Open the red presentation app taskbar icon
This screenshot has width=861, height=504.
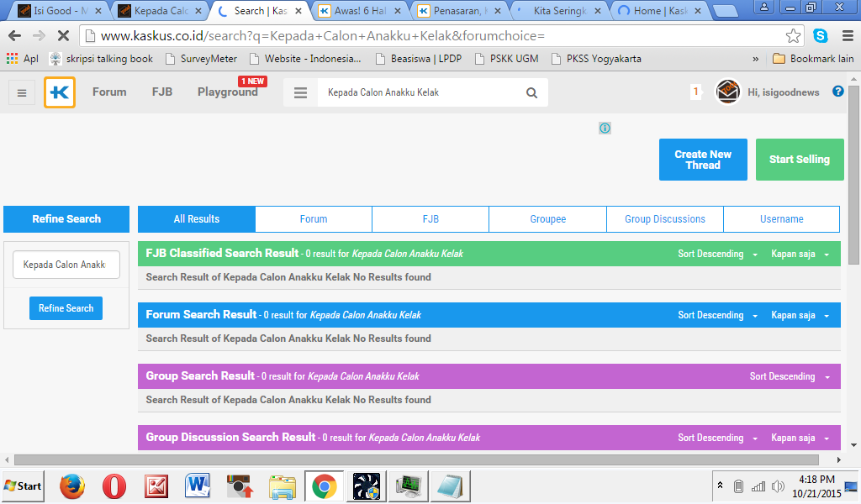pos(156,486)
